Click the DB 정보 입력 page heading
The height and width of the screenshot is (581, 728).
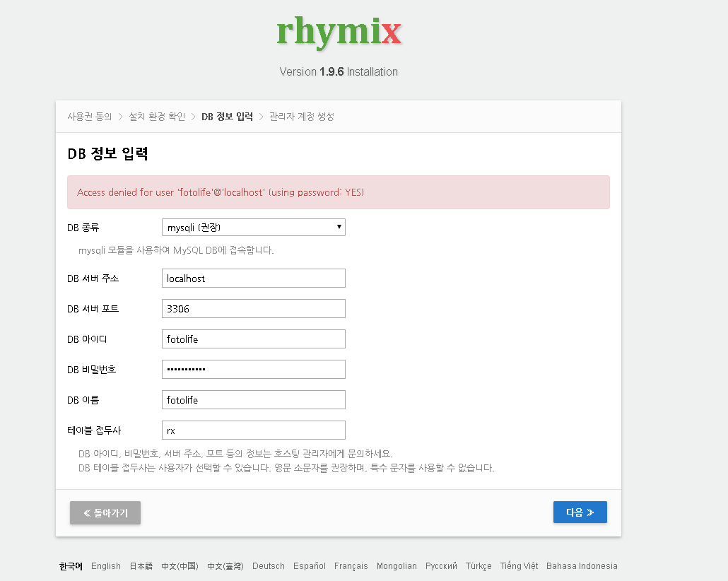pyautogui.click(x=107, y=153)
